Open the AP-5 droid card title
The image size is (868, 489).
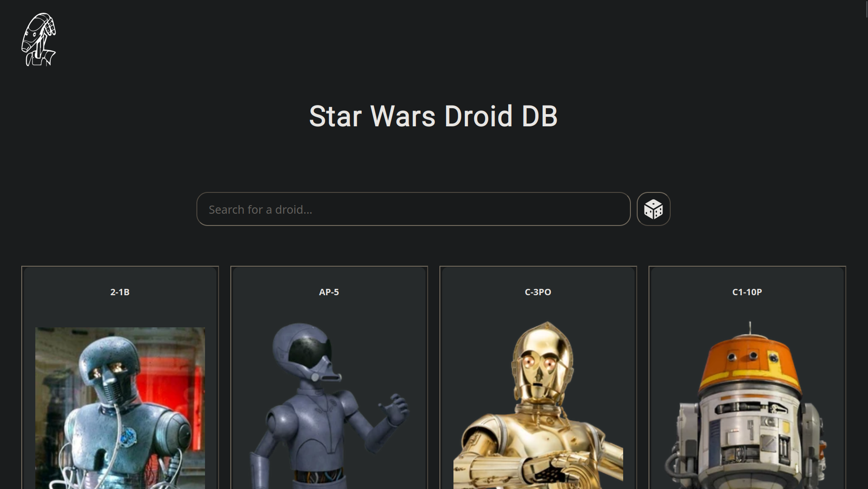329,292
